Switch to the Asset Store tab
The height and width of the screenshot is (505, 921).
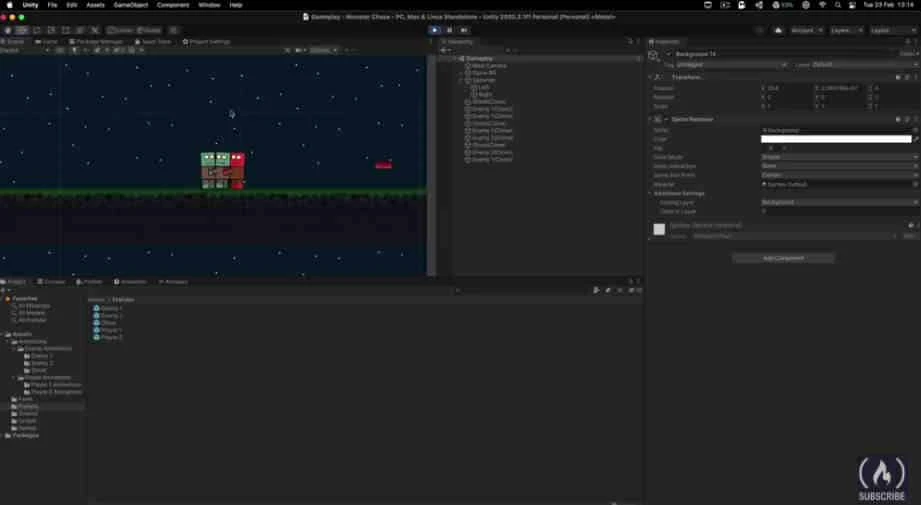tap(153, 42)
